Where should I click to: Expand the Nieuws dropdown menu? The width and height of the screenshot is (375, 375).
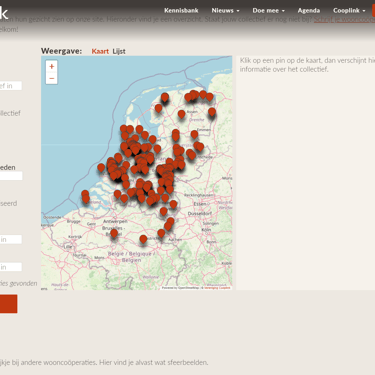[x=225, y=10]
